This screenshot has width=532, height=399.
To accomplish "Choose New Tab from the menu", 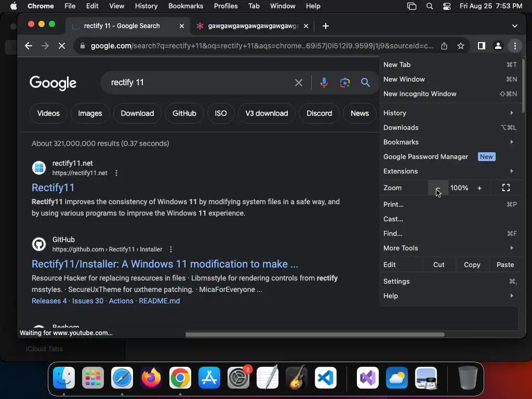I will click(450, 65).
